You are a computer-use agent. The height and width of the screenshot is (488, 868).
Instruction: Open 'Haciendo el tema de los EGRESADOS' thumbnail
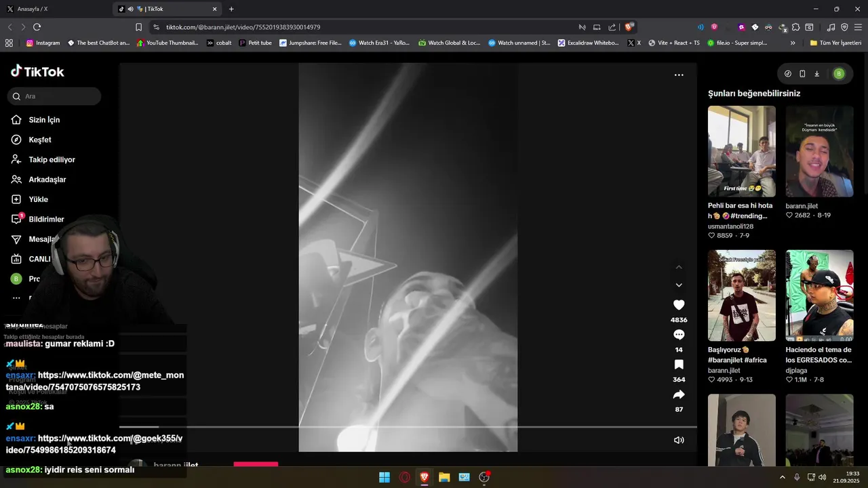pyautogui.click(x=820, y=296)
